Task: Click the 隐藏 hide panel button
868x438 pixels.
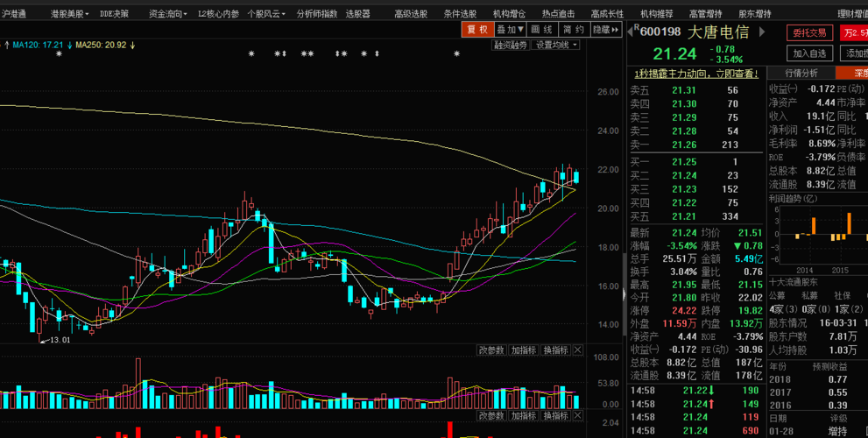Action: [x=607, y=30]
